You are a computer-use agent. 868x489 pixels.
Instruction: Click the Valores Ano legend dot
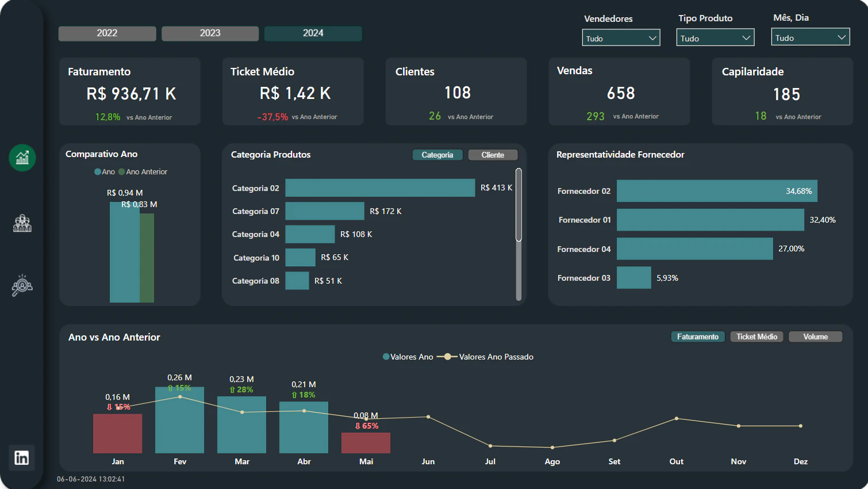[386, 357]
